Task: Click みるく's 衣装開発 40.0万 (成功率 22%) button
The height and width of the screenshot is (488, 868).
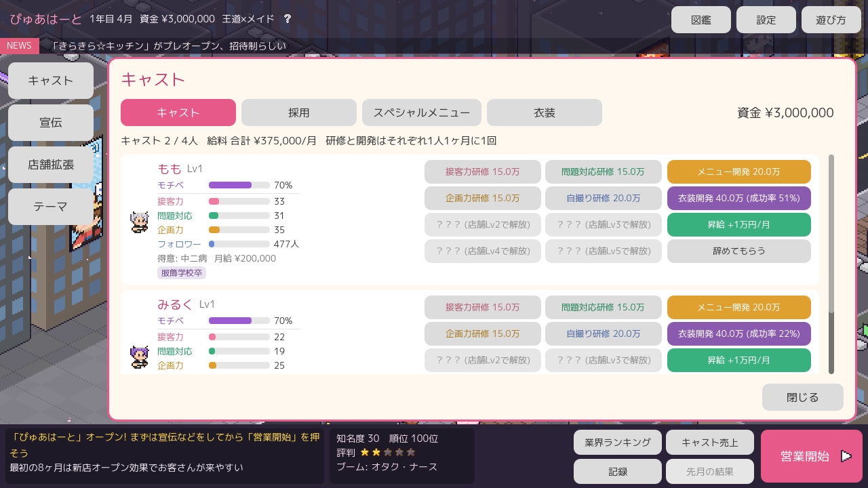Action: coord(739,333)
